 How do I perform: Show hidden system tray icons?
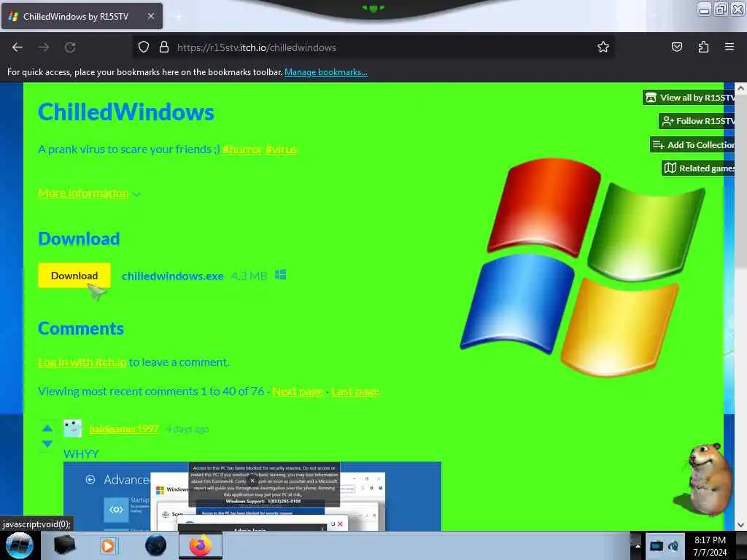638,546
